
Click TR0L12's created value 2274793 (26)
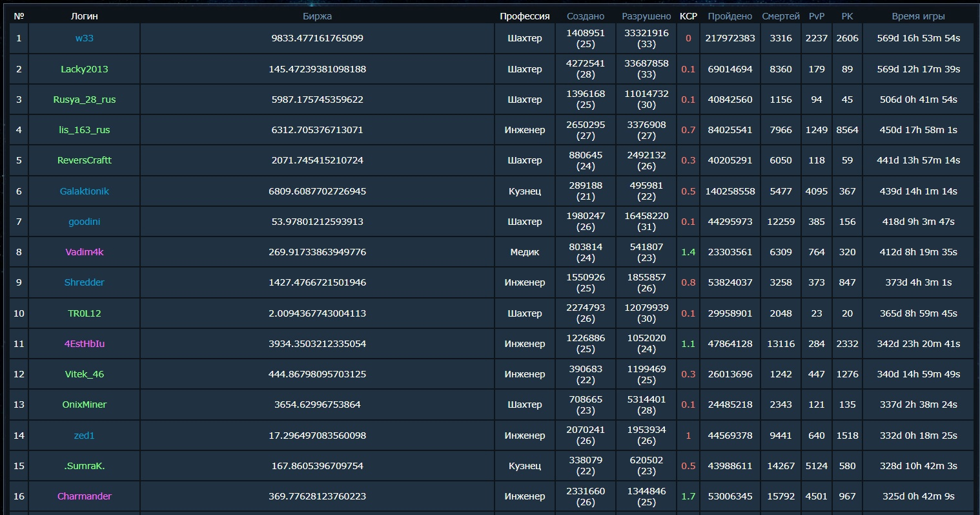point(586,313)
